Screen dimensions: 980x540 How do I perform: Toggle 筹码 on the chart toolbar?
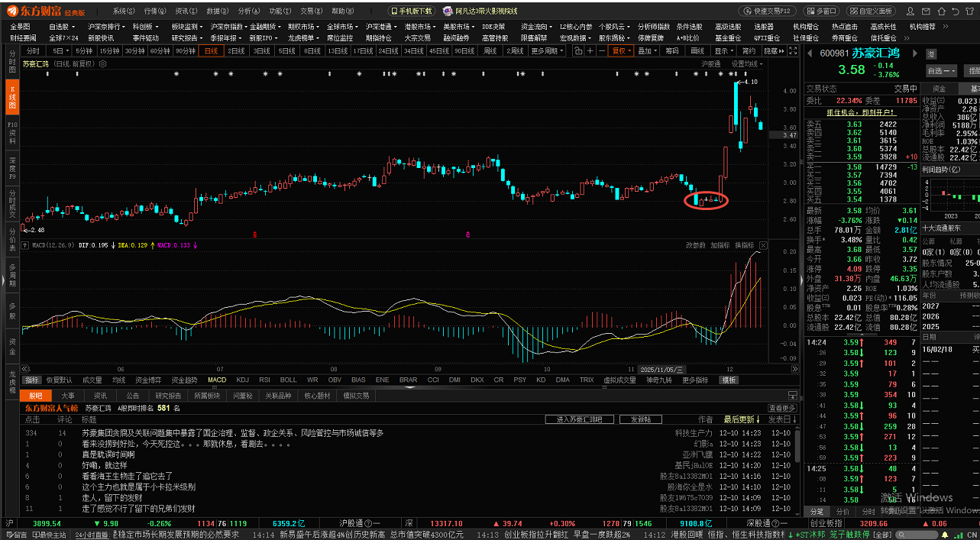coord(671,50)
